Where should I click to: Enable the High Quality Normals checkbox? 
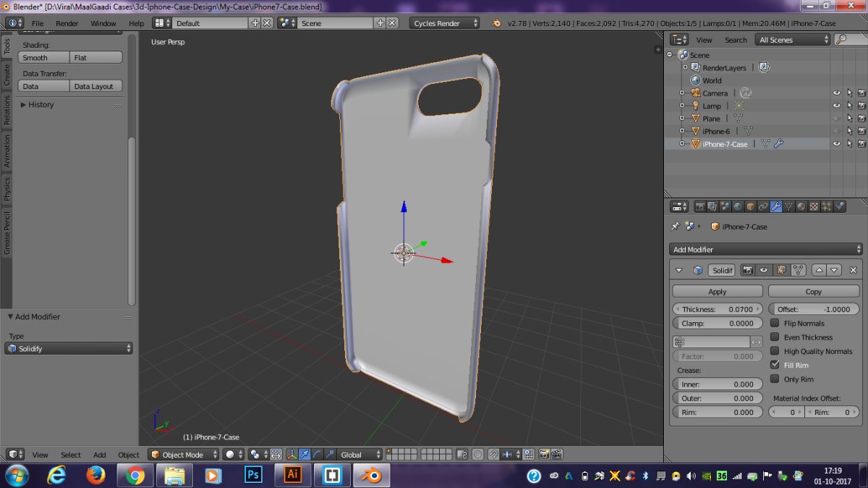point(775,351)
